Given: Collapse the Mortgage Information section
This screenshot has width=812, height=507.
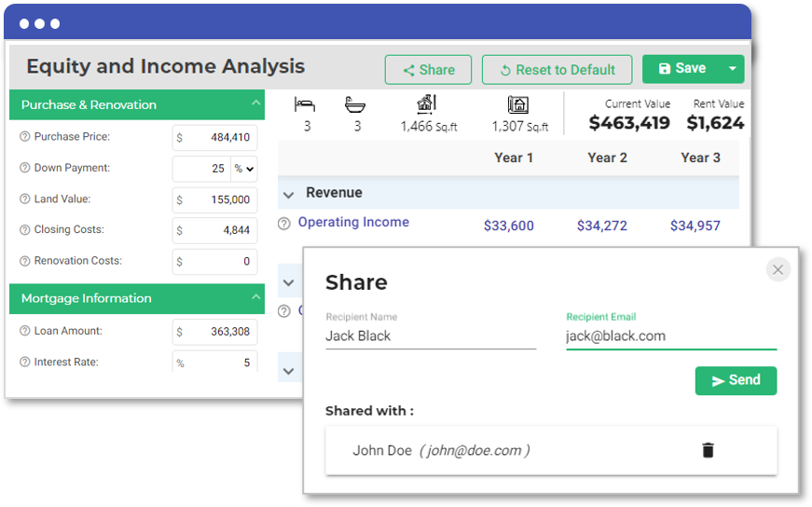Looking at the screenshot, I should pos(255,296).
